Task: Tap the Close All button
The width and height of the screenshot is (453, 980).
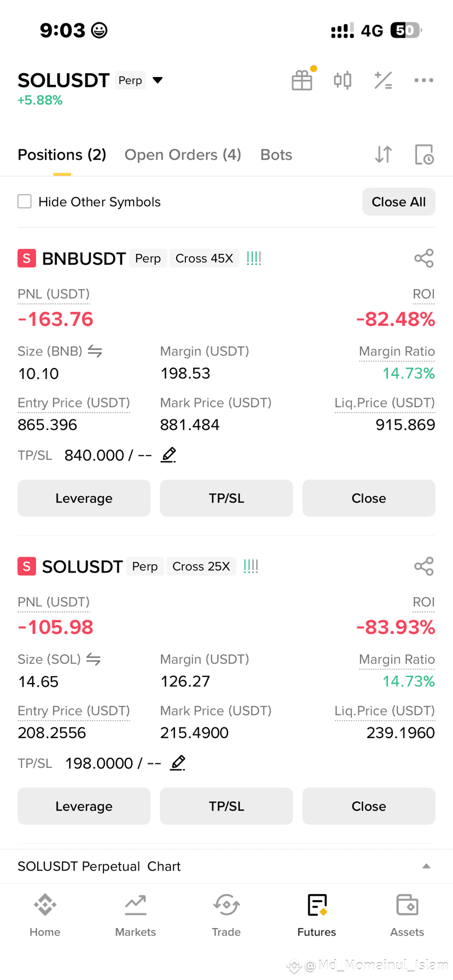Action: 399,202
